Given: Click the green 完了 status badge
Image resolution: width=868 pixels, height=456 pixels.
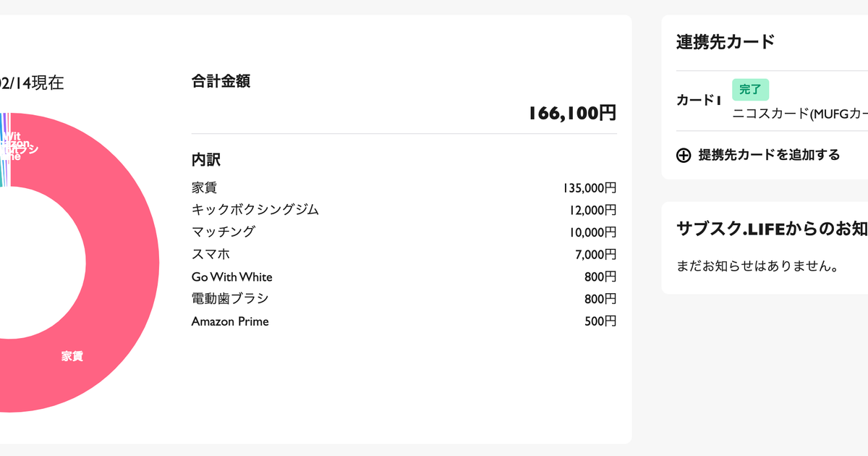Looking at the screenshot, I should [x=750, y=90].
